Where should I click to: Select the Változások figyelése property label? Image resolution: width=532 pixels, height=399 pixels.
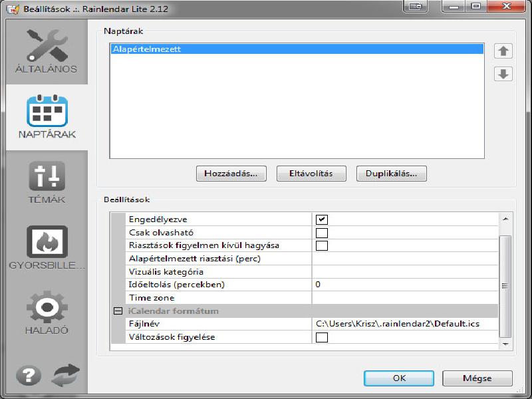click(172, 337)
